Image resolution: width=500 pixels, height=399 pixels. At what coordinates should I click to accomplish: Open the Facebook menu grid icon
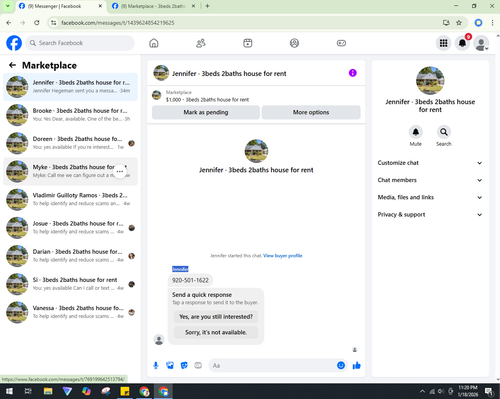(443, 43)
